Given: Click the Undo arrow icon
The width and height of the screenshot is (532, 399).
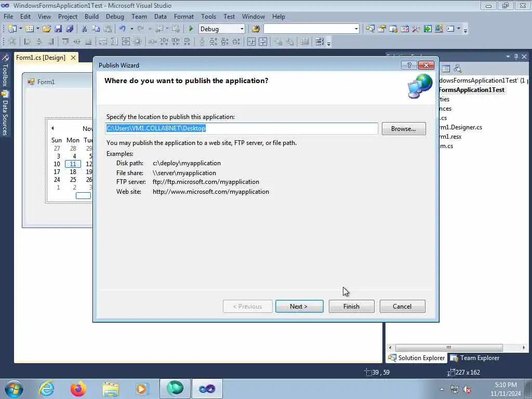Looking at the screenshot, I should (123, 29).
